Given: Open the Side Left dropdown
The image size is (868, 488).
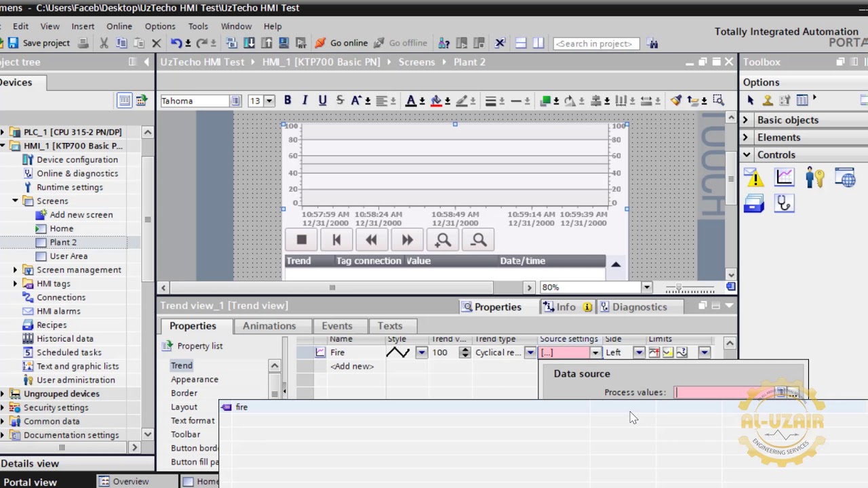Looking at the screenshot, I should click(x=639, y=352).
